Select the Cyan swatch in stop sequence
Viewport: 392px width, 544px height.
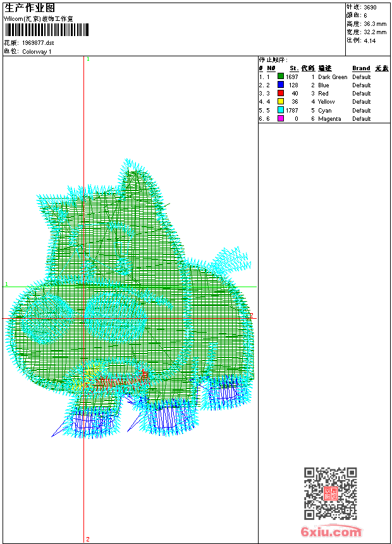pyautogui.click(x=280, y=110)
